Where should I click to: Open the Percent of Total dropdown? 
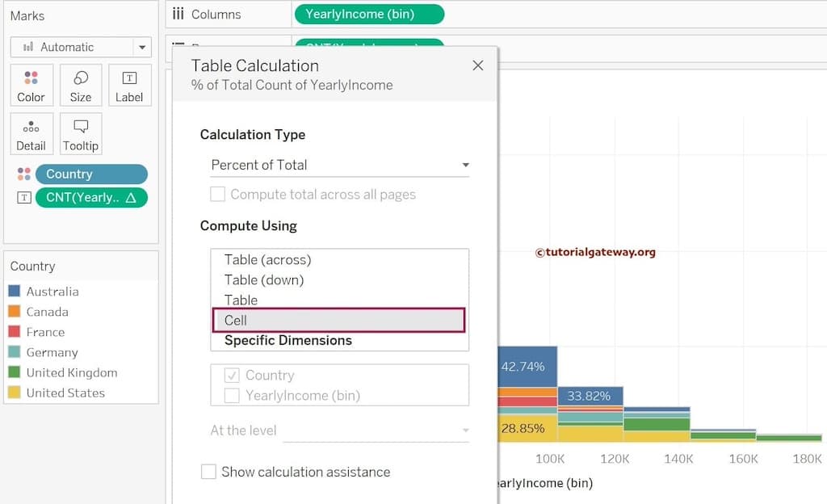(x=339, y=165)
